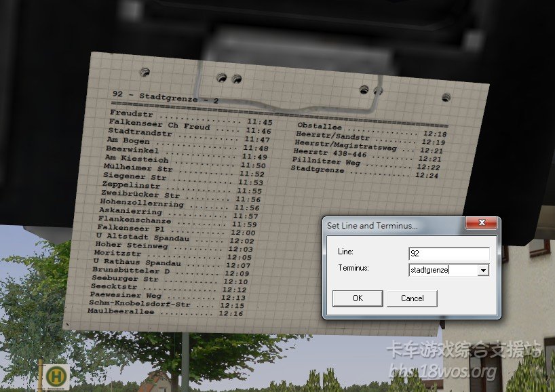Click the "Line:" label in the dialog
This screenshot has height=392, width=555.
[x=345, y=252]
